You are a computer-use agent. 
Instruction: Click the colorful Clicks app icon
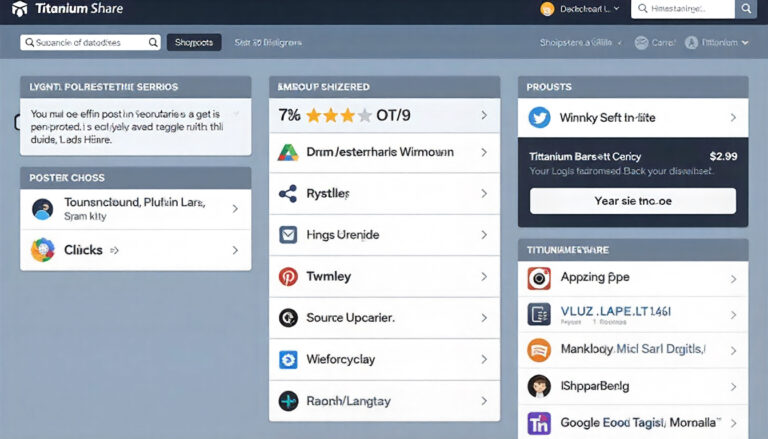[42, 250]
